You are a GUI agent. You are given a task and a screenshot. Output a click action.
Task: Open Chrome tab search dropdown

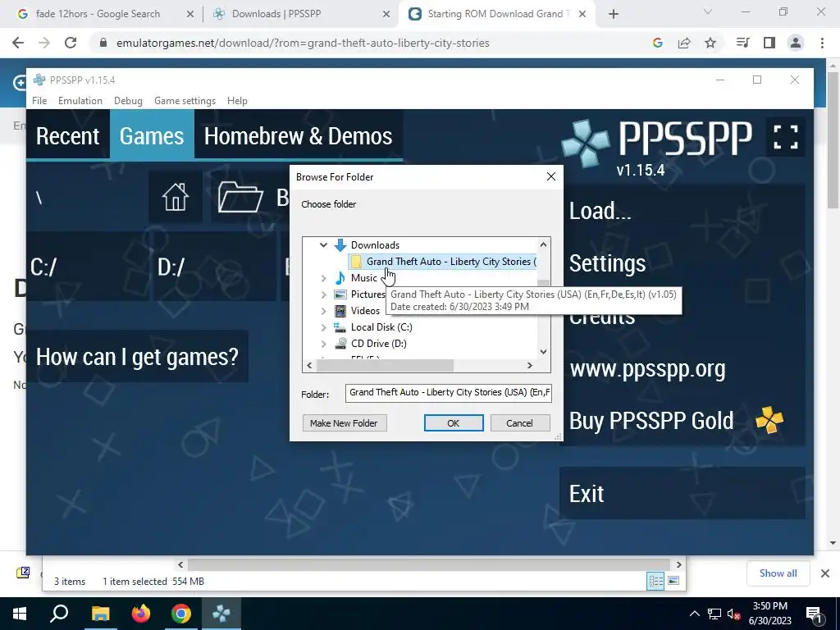(708, 11)
